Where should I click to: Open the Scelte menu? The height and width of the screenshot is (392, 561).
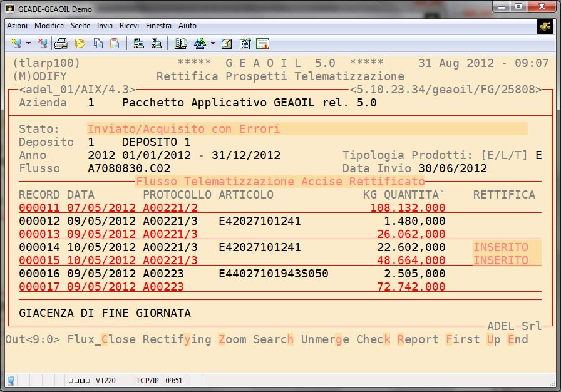[x=80, y=26]
